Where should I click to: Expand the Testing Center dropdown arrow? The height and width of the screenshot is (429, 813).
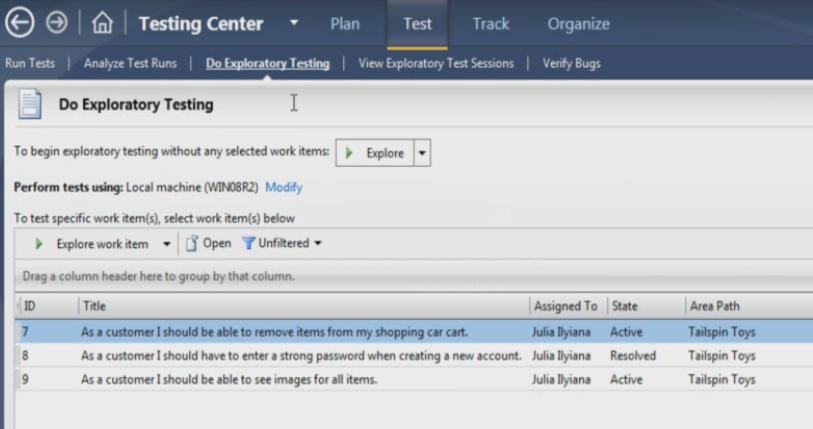pos(294,23)
